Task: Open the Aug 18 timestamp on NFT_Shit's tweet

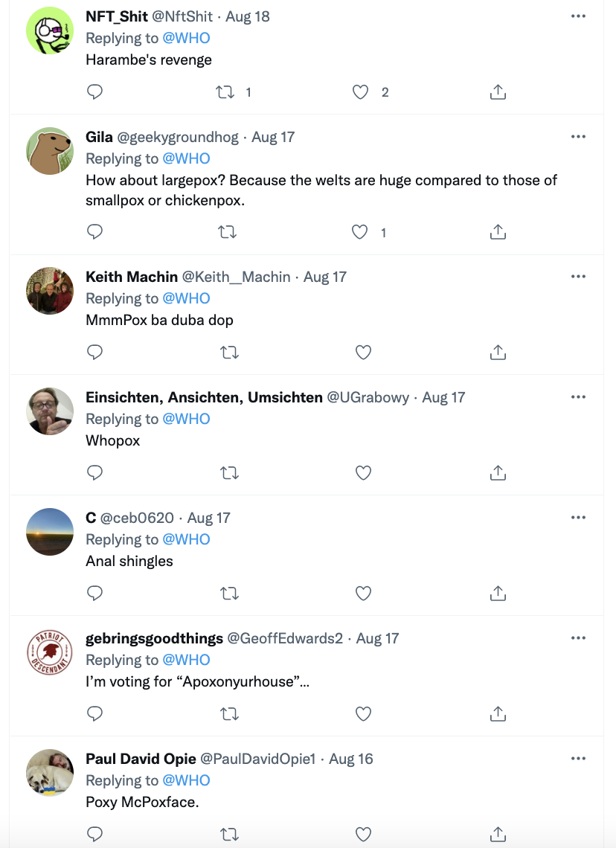Action: (248, 16)
